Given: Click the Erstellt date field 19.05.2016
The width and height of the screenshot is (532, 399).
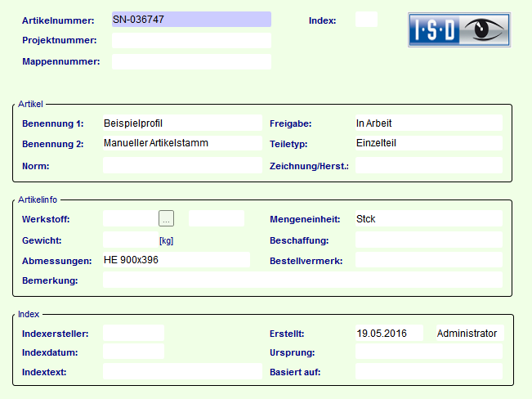Looking at the screenshot, I should click(x=389, y=334).
